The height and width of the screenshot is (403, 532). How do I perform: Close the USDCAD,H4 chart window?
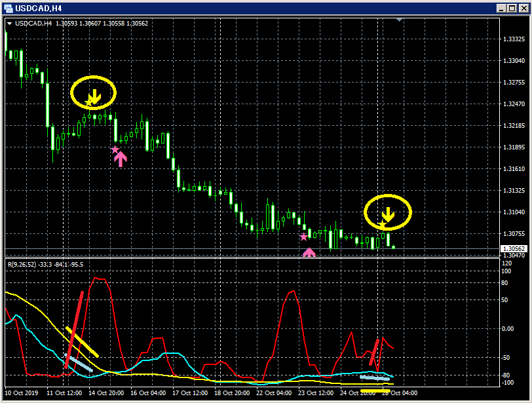pyautogui.click(x=524, y=9)
